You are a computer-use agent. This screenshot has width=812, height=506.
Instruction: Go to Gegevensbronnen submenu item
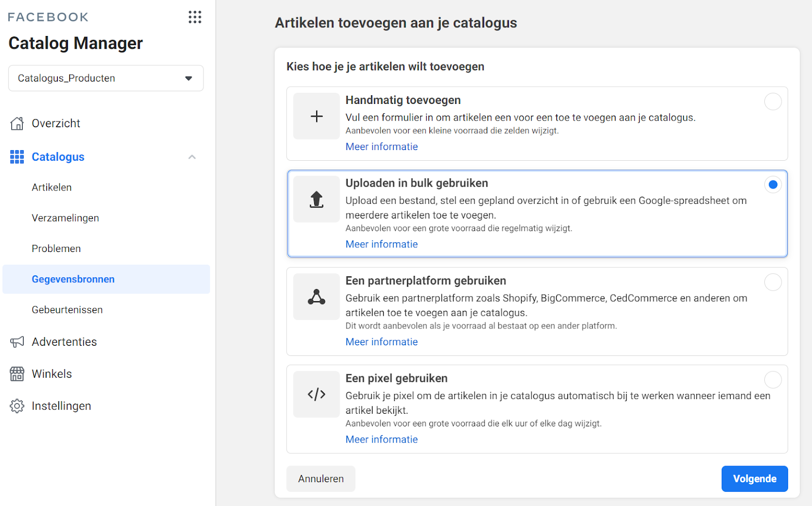[x=106, y=279]
